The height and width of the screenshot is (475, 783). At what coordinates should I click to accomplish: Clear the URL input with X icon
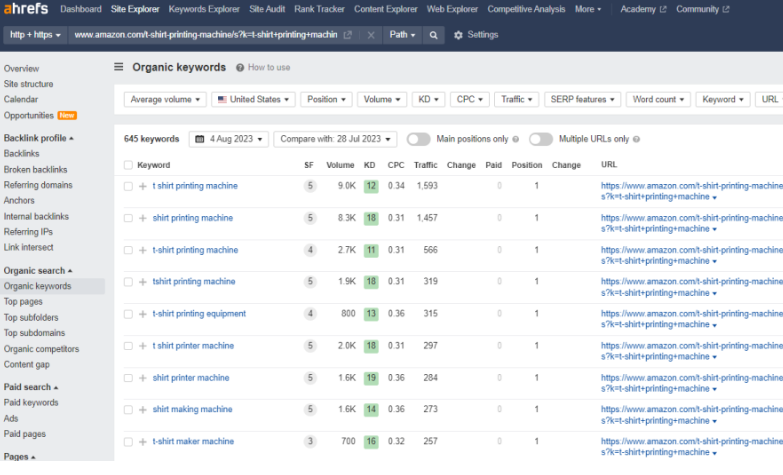[x=370, y=35]
